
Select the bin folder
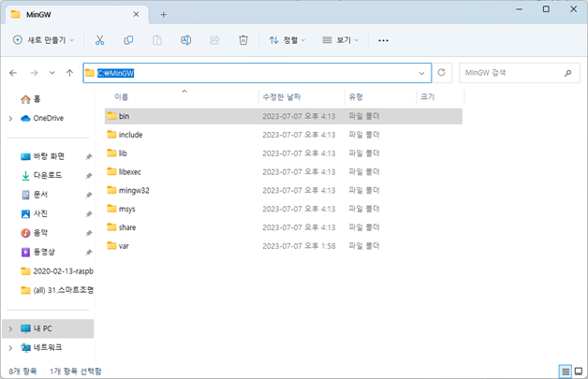click(283, 116)
